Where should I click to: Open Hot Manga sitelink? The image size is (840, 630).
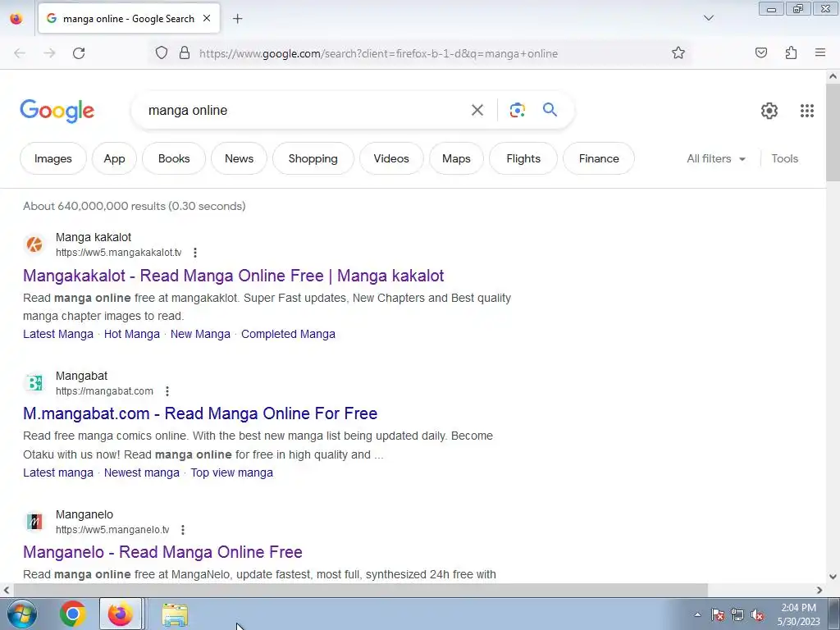click(x=132, y=334)
